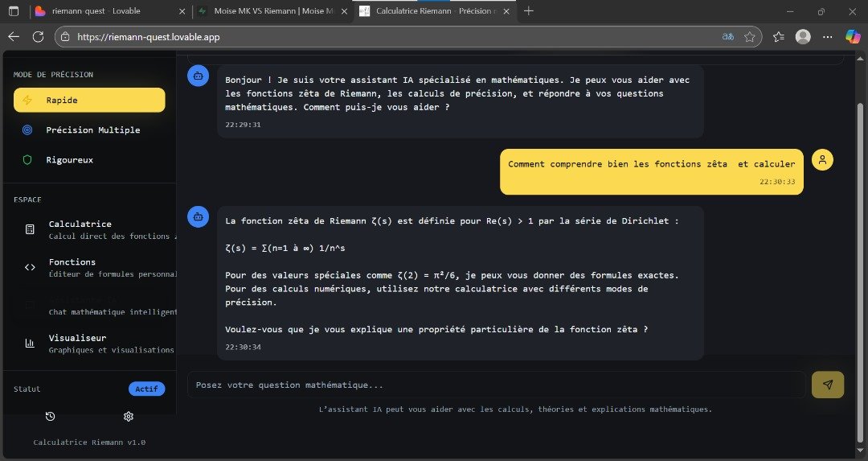Switch to the Moise MK VS Riemann tab
Viewport: 868px width, 461px height.
[x=272, y=11]
